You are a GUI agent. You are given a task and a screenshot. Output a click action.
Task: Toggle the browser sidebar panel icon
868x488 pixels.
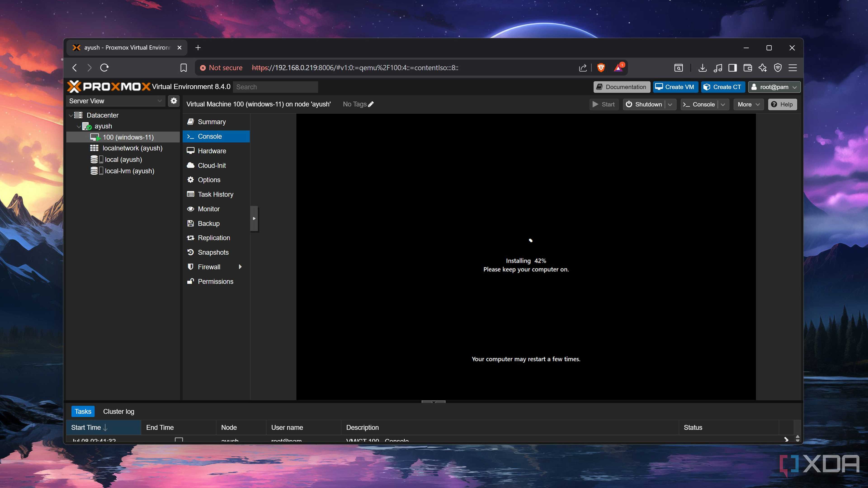click(x=733, y=68)
